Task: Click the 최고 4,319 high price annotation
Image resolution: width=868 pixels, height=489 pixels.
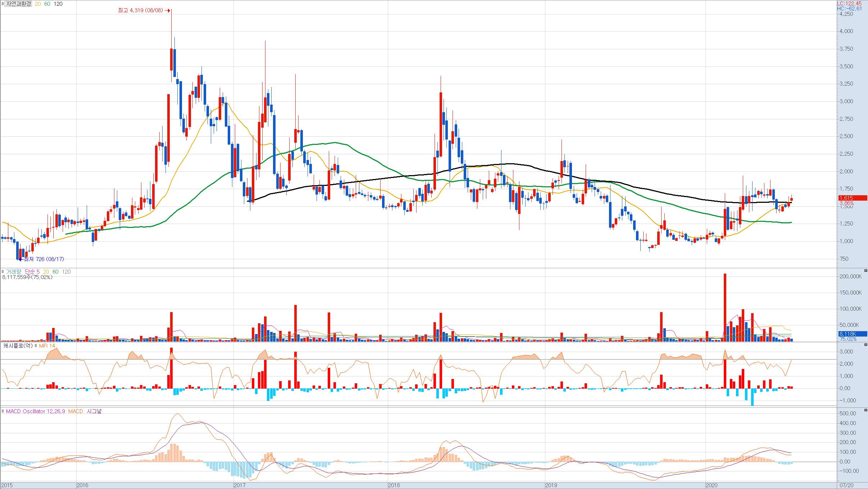Action: point(141,10)
